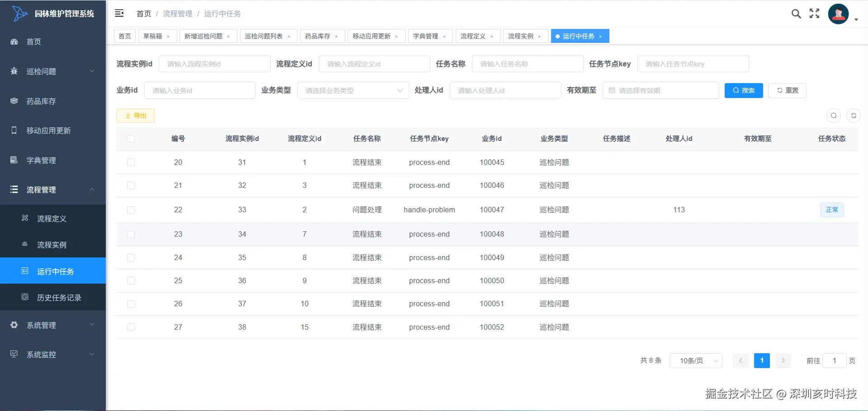Toggle fullscreen mode icon
The height and width of the screenshot is (411, 868).
pos(814,14)
